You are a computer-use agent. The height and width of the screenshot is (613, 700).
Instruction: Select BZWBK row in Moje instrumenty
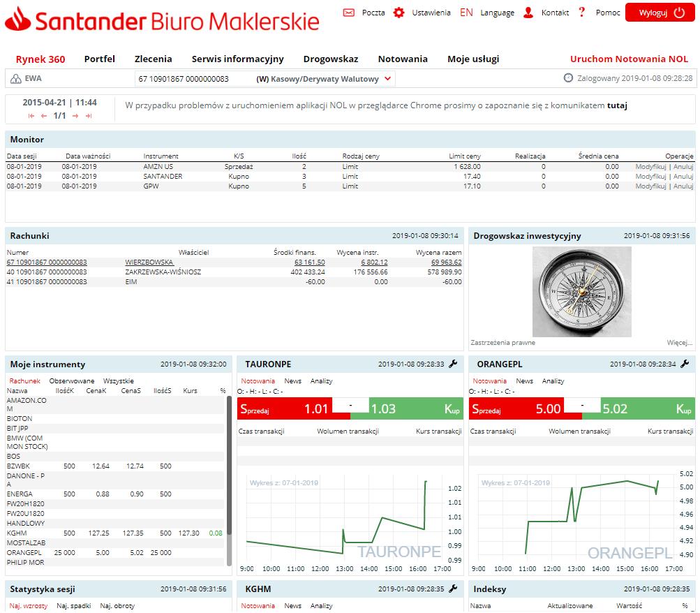[x=115, y=466]
